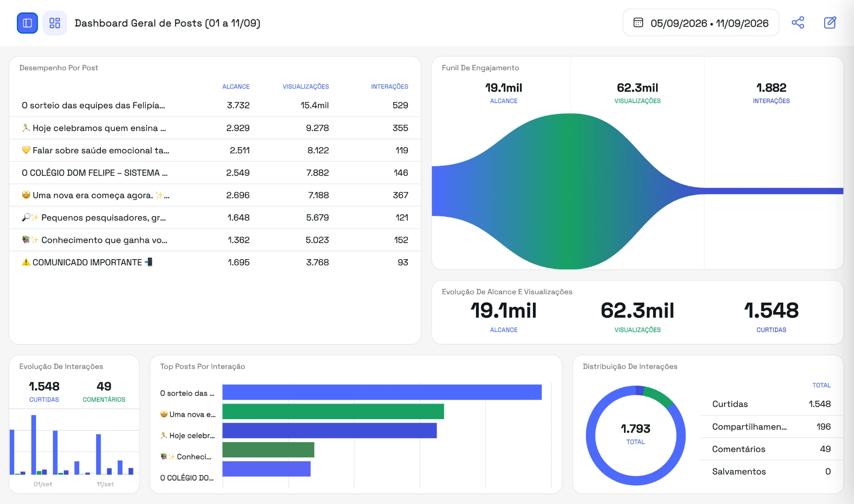Click 1.548 CURTIDAS in Evolução de Interações
The height and width of the screenshot is (504, 854).
click(44, 392)
